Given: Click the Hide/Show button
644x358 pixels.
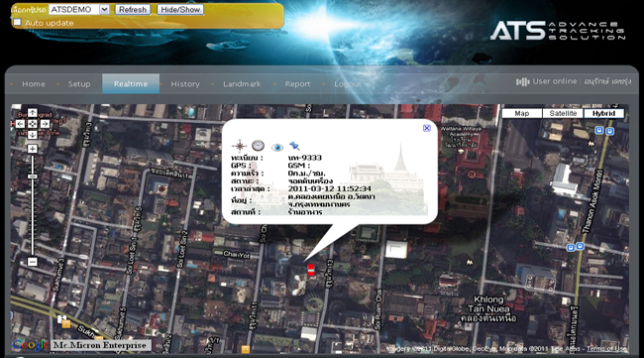Looking at the screenshot, I should (x=180, y=10).
